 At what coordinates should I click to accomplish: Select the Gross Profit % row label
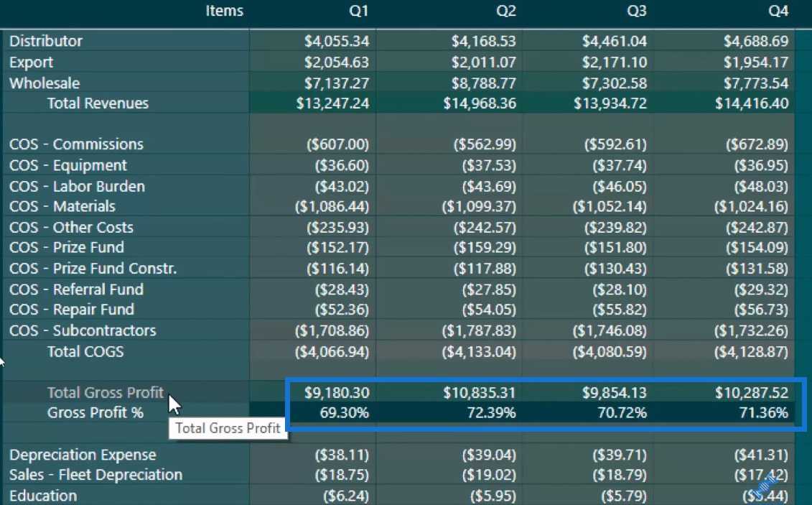point(95,413)
